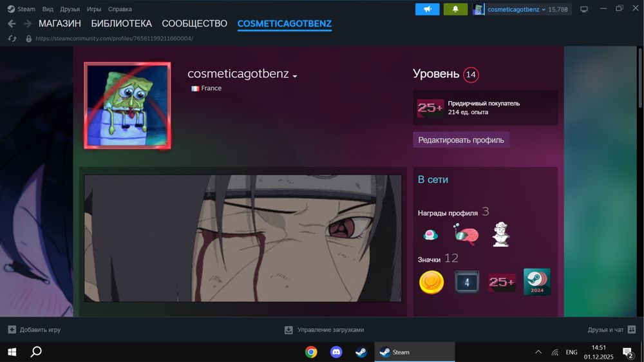The height and width of the screenshot is (362, 644).
Task: Open notifications with the green bell button
Action: (455, 9)
